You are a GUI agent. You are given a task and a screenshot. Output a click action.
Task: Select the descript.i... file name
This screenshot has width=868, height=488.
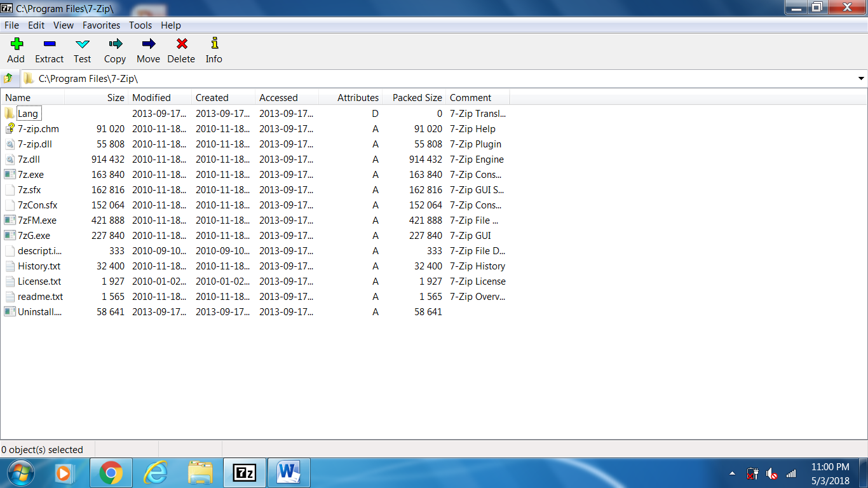(40, 251)
